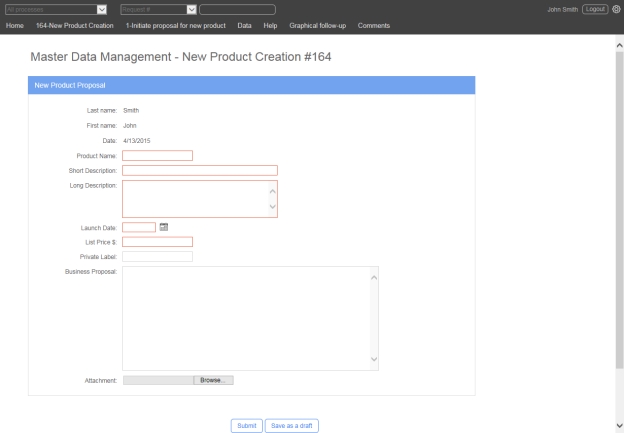Open the Help menu
Screen dimensions: 624x433
tap(270, 25)
